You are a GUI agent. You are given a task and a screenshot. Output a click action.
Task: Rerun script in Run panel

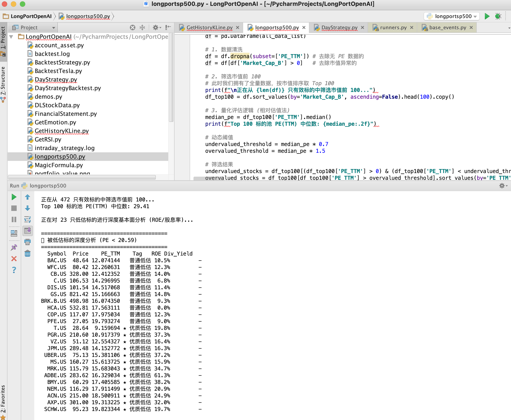[14, 197]
